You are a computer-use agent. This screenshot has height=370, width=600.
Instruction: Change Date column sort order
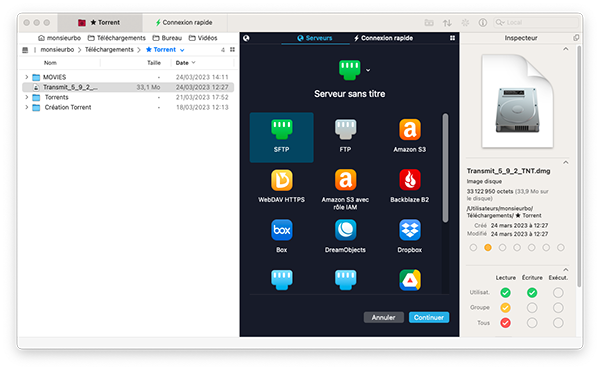pos(186,63)
